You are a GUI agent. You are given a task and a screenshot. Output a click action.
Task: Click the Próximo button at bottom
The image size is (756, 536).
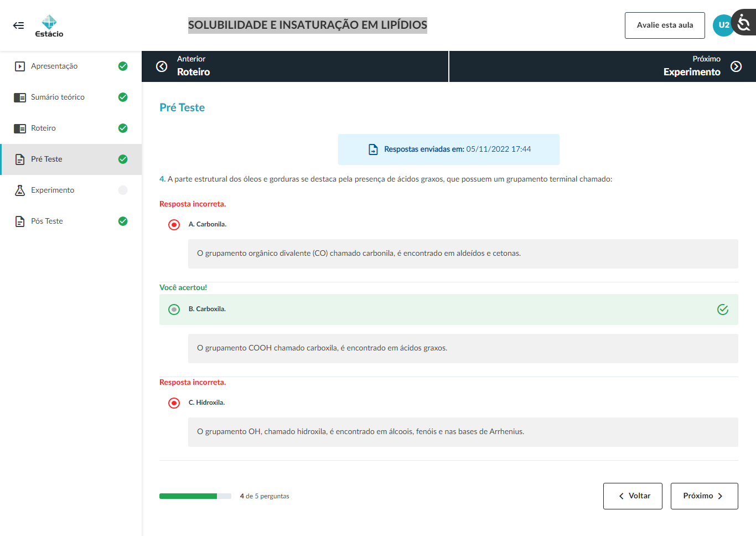pos(703,496)
